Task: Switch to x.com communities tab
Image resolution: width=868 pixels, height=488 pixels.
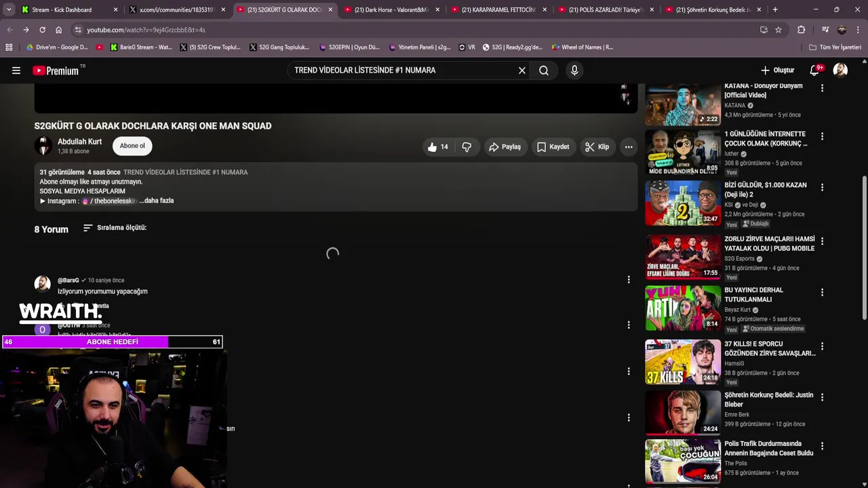Action: (176, 9)
